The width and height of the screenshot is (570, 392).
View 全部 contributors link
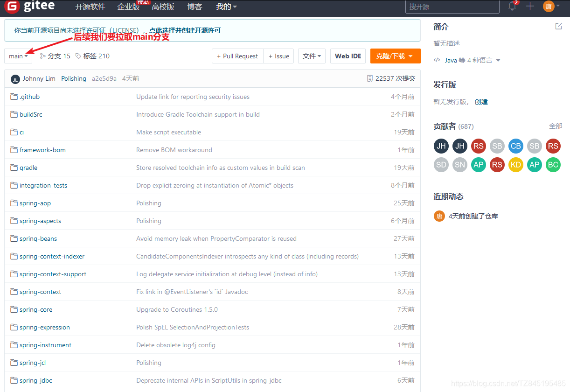(556, 126)
